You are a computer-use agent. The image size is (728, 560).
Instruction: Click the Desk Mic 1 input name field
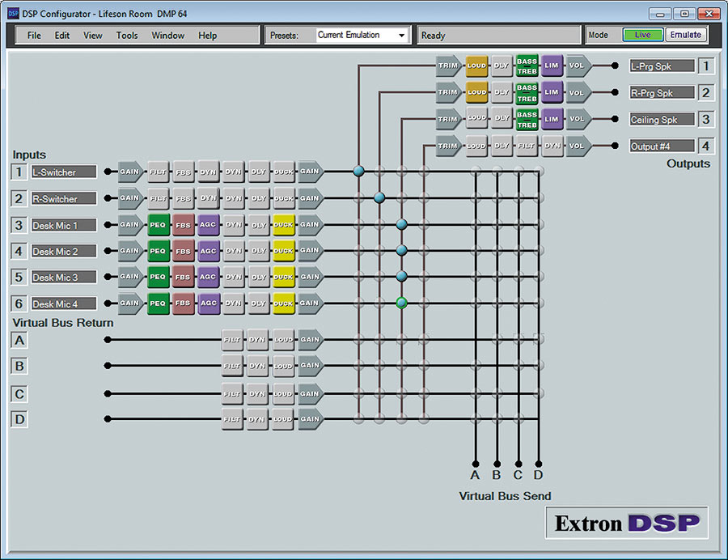(64, 225)
